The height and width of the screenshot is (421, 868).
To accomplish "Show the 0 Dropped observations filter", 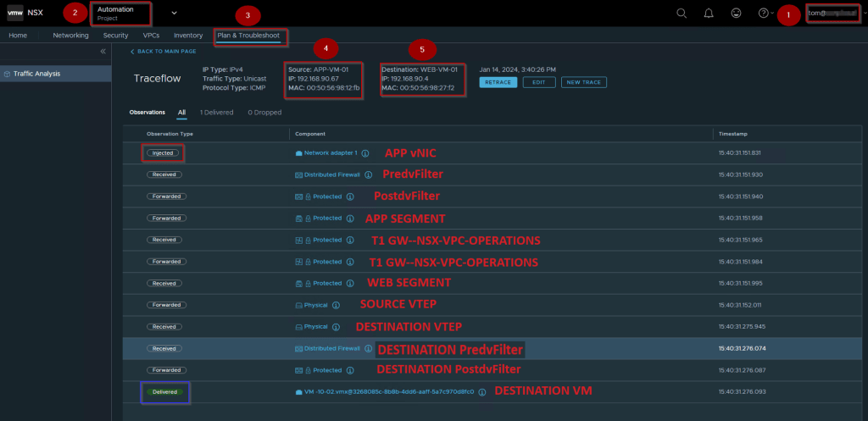I will 264,112.
